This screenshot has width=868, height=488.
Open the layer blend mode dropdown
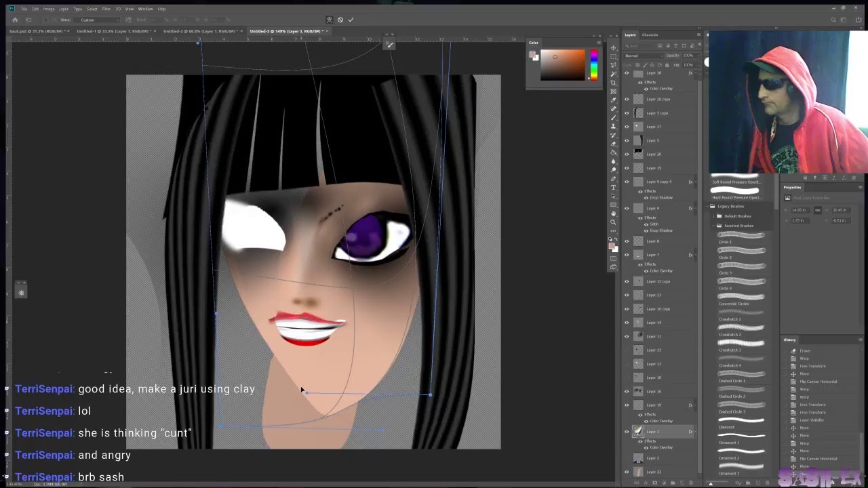644,56
